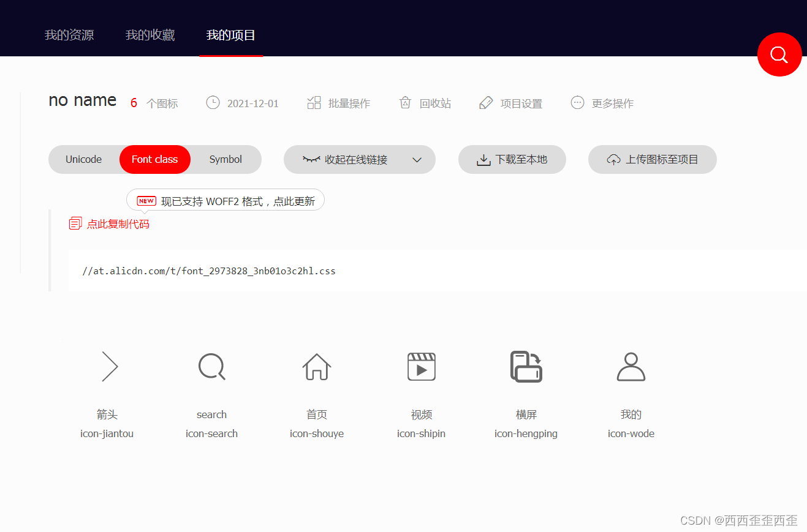Select the user icon-wode glyph
The width and height of the screenshot is (807, 532).
tap(631, 366)
